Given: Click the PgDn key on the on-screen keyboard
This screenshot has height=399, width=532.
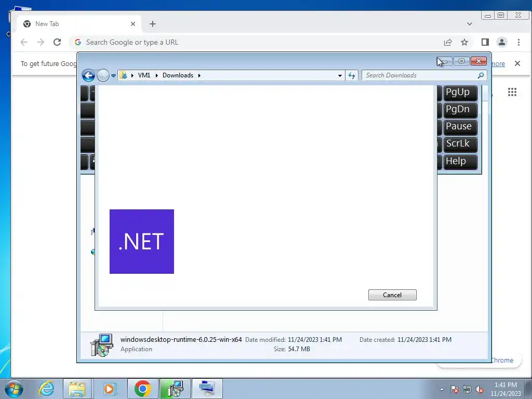Looking at the screenshot, I should coord(460,110).
